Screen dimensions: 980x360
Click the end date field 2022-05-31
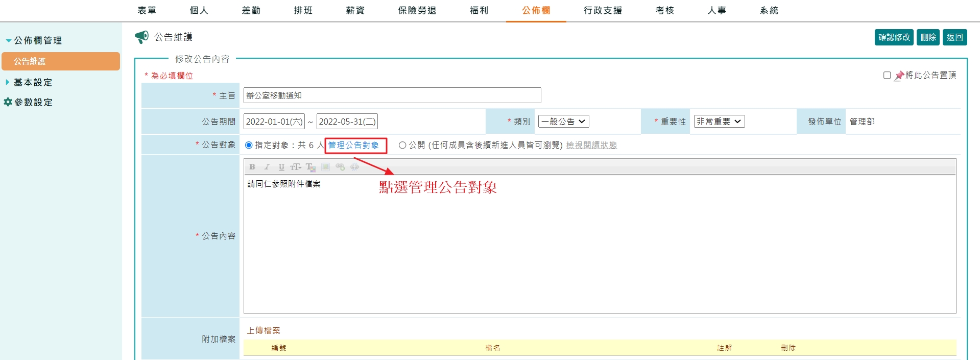(x=347, y=122)
